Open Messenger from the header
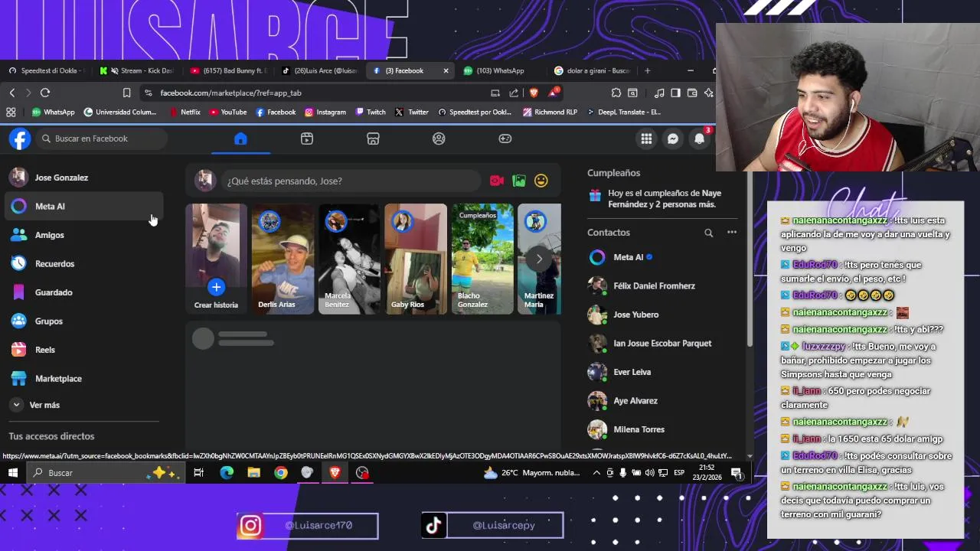Image resolution: width=980 pixels, height=551 pixels. pos(673,139)
